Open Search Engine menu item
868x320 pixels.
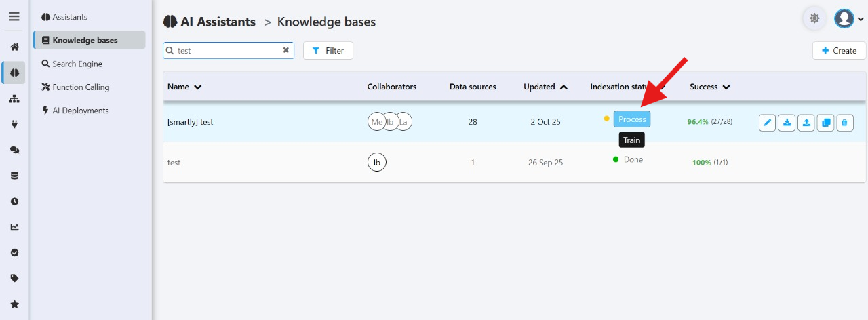click(x=72, y=64)
